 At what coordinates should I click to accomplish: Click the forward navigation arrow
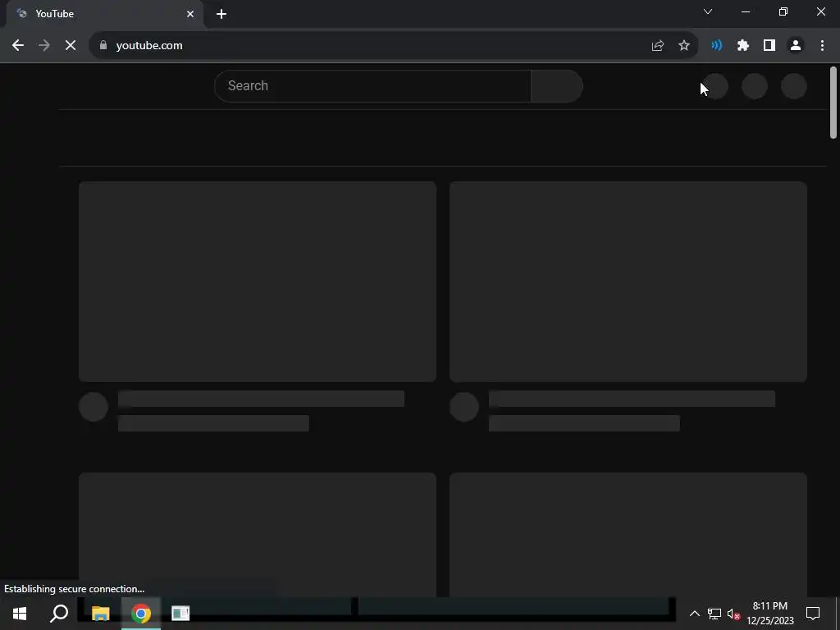point(44,46)
